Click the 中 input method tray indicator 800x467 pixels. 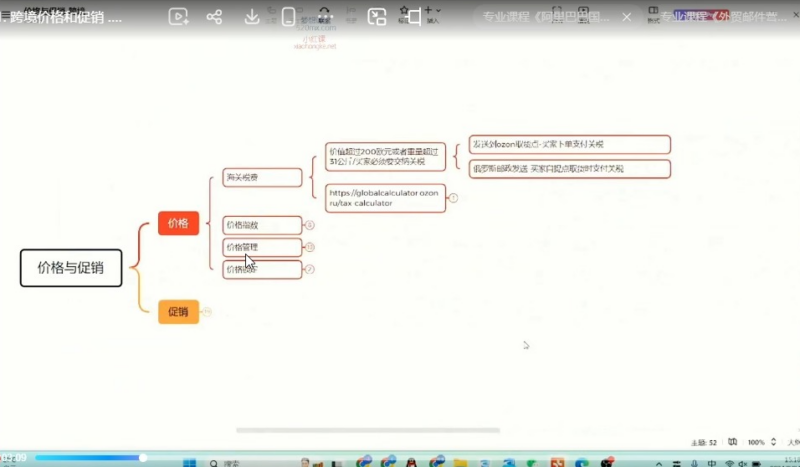point(712,463)
